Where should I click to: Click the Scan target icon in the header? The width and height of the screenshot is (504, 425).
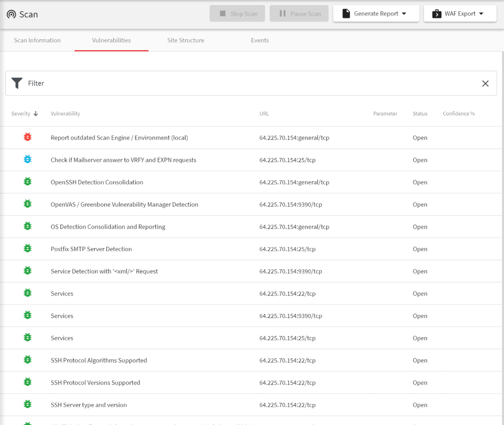pos(10,14)
